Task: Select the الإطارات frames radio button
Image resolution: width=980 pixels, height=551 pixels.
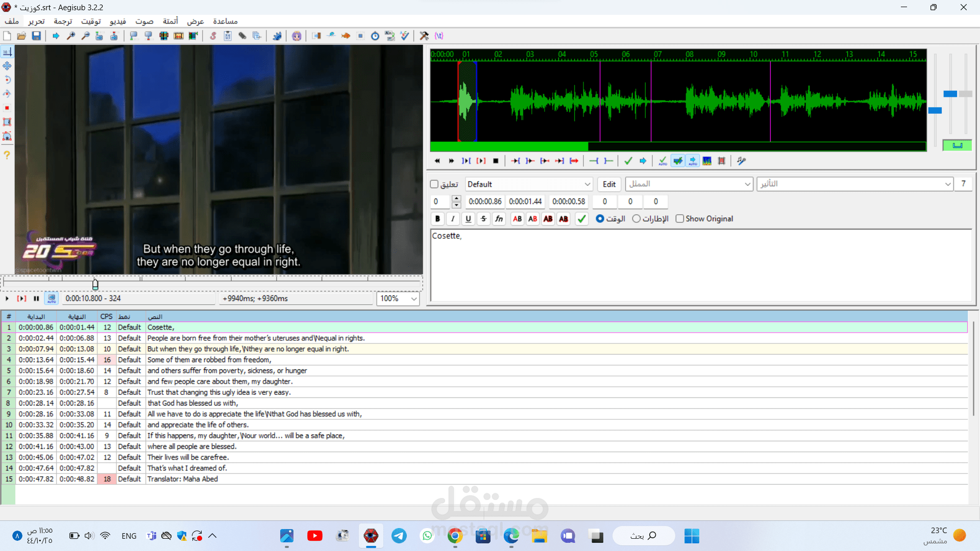Action: (x=636, y=219)
